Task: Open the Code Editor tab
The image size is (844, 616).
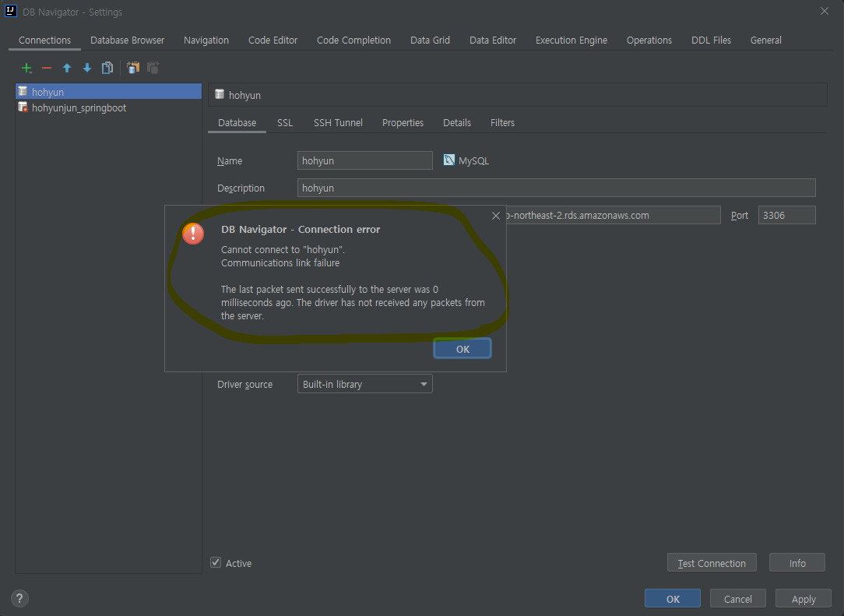Action: click(273, 40)
